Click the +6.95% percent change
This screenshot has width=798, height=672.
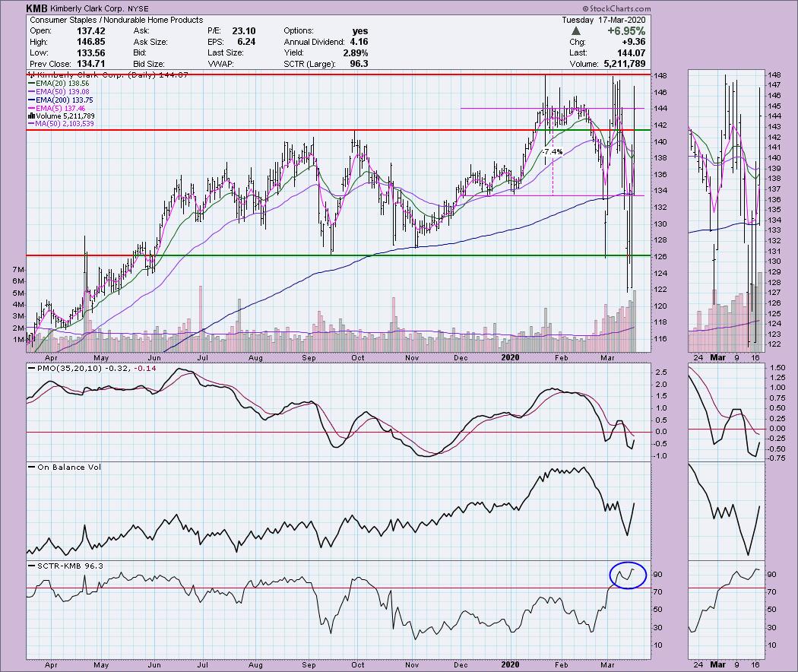coord(626,31)
